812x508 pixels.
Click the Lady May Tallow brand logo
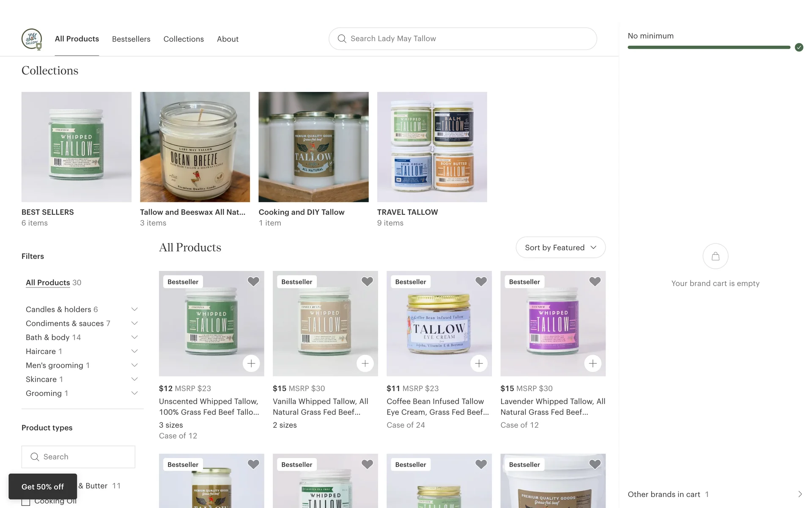tap(32, 39)
